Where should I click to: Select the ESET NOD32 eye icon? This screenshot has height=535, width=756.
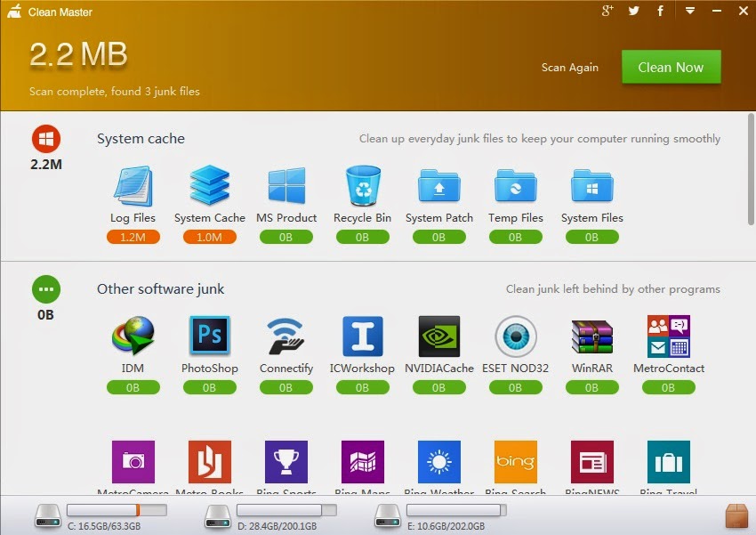point(515,336)
